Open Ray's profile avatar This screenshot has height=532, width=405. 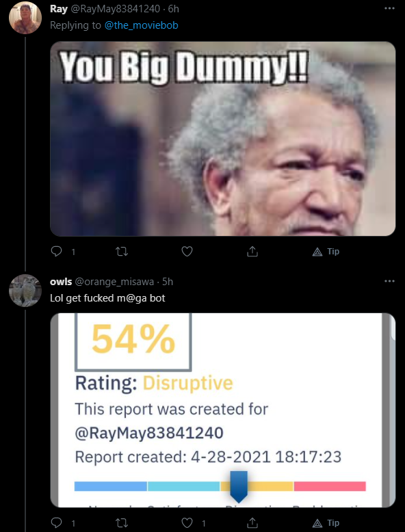coord(25,18)
